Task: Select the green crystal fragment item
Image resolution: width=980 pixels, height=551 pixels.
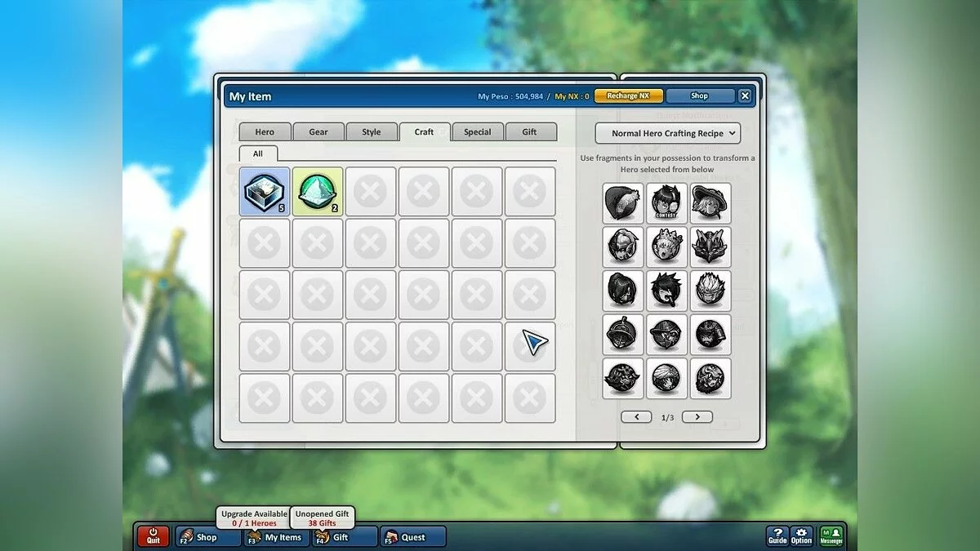Action: (x=317, y=192)
